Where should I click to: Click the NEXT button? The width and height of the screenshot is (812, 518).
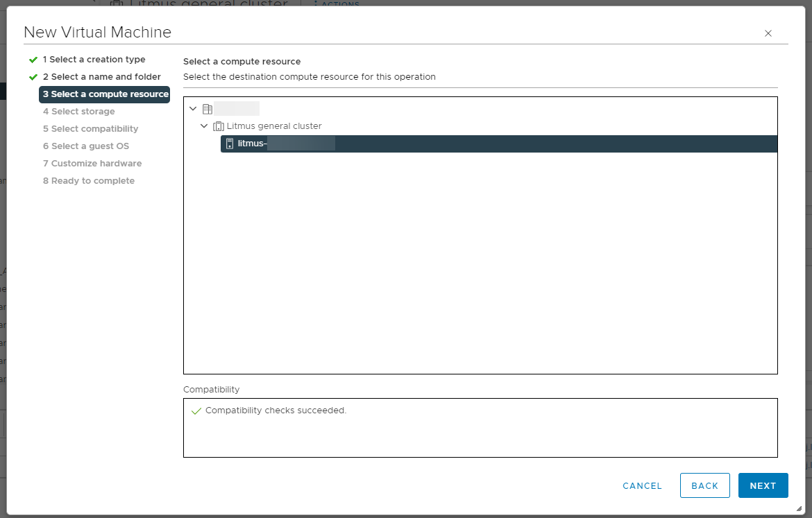pyautogui.click(x=763, y=485)
